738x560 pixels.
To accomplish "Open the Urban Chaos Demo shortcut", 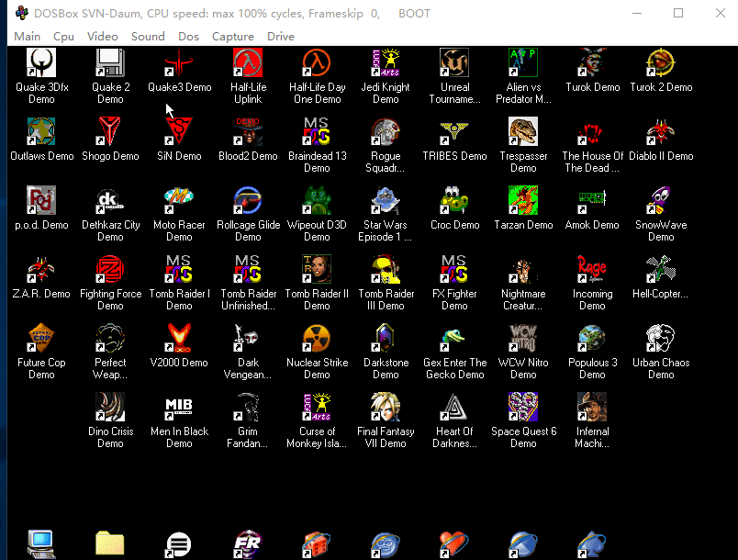I will click(x=661, y=338).
